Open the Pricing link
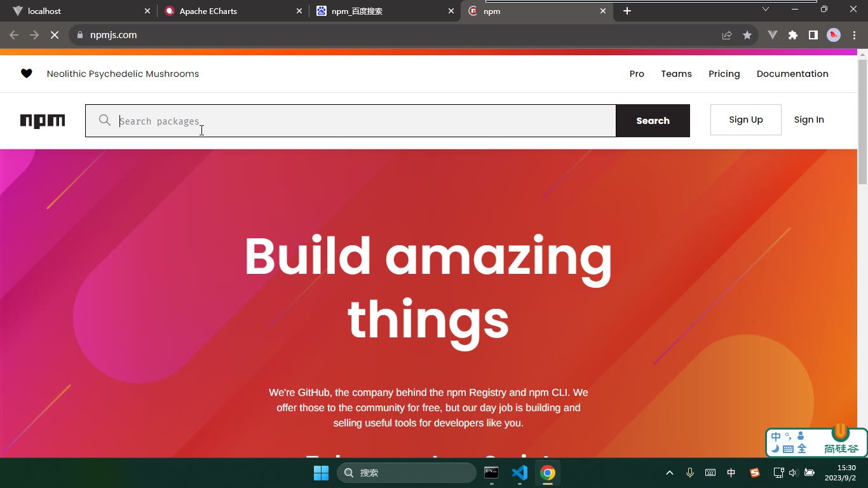868x488 pixels. pos(724,74)
